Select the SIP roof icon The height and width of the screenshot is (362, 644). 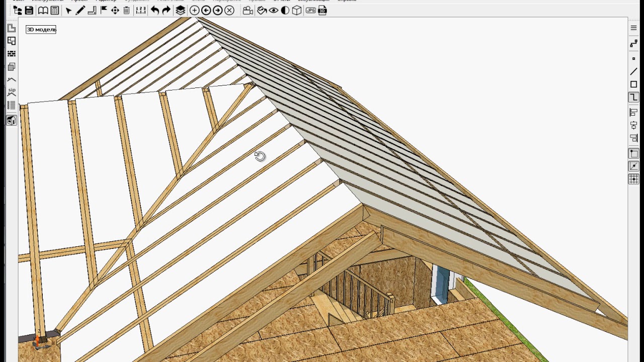coord(12,92)
